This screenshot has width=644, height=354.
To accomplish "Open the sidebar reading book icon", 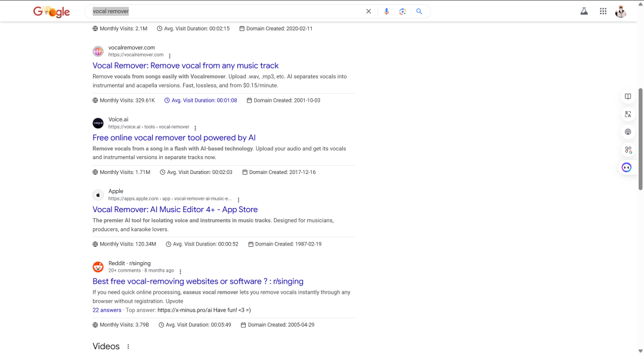I will [627, 97].
